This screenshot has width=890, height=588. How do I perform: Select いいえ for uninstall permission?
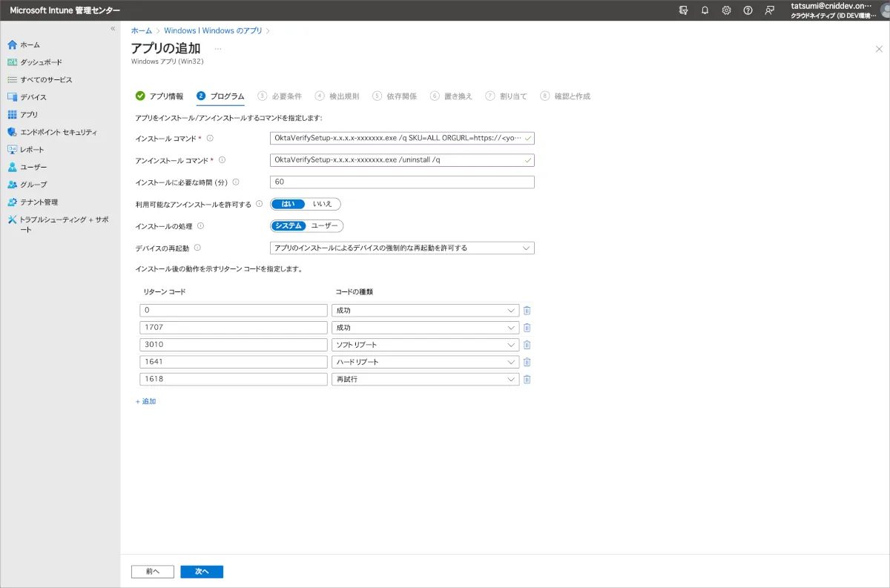(323, 204)
